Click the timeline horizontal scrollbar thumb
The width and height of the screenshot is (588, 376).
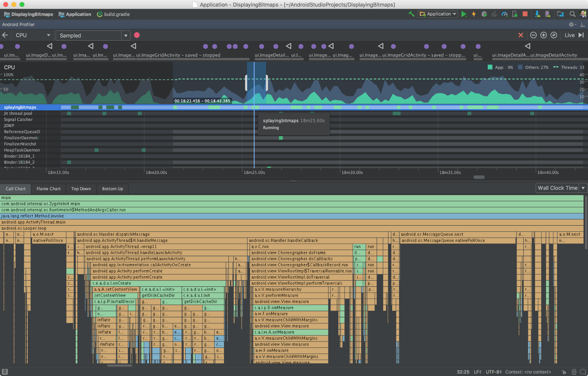[x=478, y=177]
